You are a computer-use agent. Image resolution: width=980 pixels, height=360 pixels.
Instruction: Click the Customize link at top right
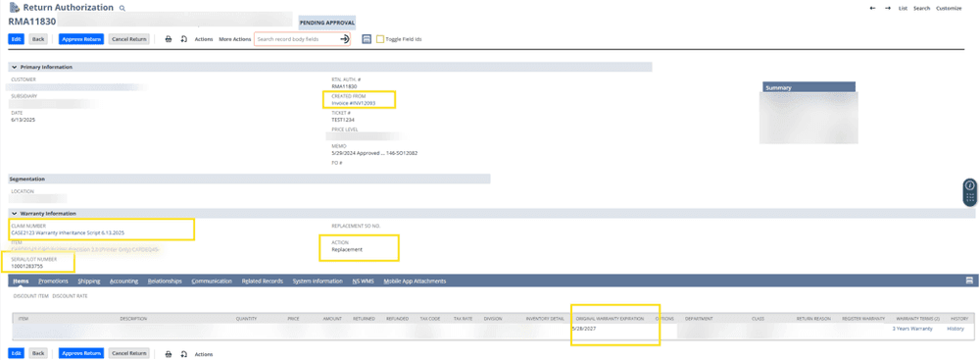[x=948, y=8]
